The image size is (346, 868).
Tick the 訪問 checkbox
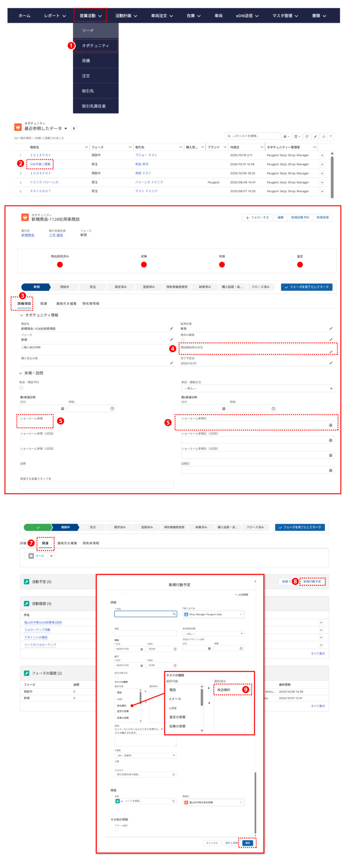22,468
